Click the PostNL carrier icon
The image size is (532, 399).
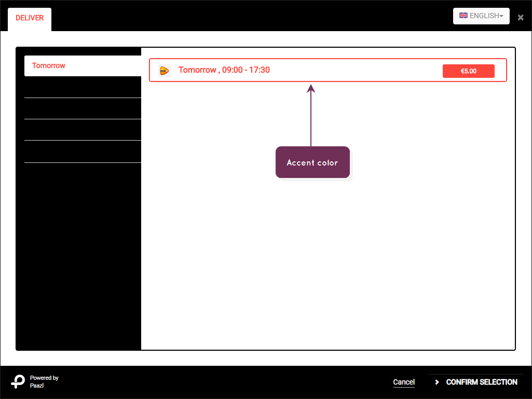tap(164, 71)
